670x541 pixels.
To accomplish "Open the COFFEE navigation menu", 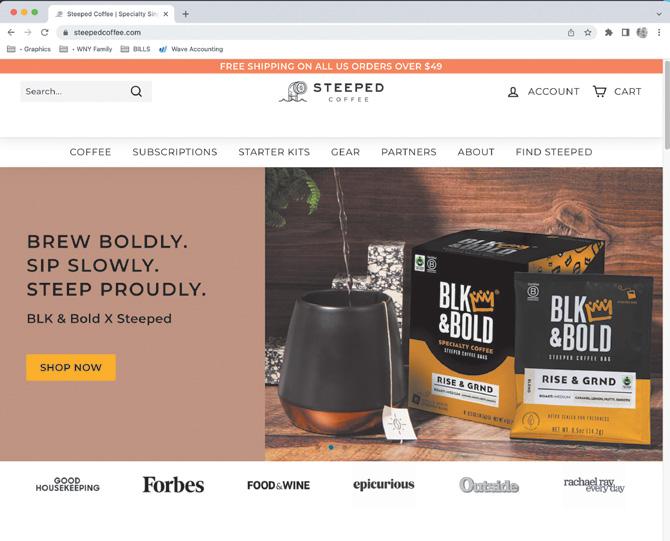I will 90,152.
